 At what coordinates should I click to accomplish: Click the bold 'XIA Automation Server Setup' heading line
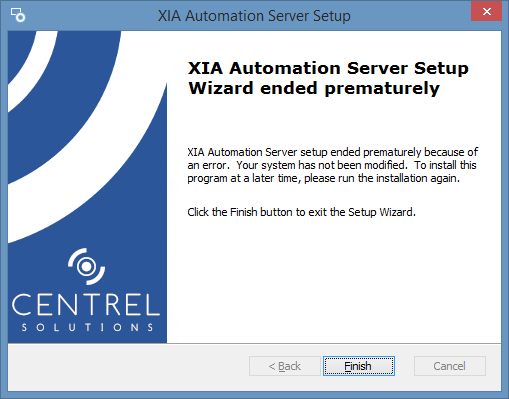(x=328, y=68)
